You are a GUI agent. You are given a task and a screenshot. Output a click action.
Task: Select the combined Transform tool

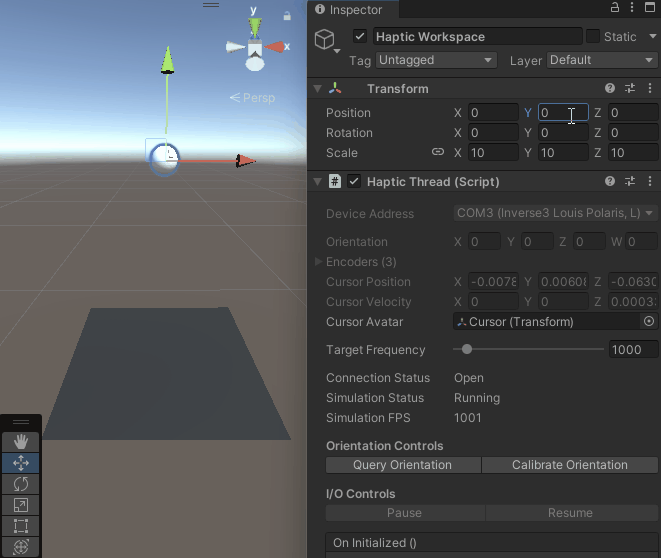pyautogui.click(x=21, y=547)
